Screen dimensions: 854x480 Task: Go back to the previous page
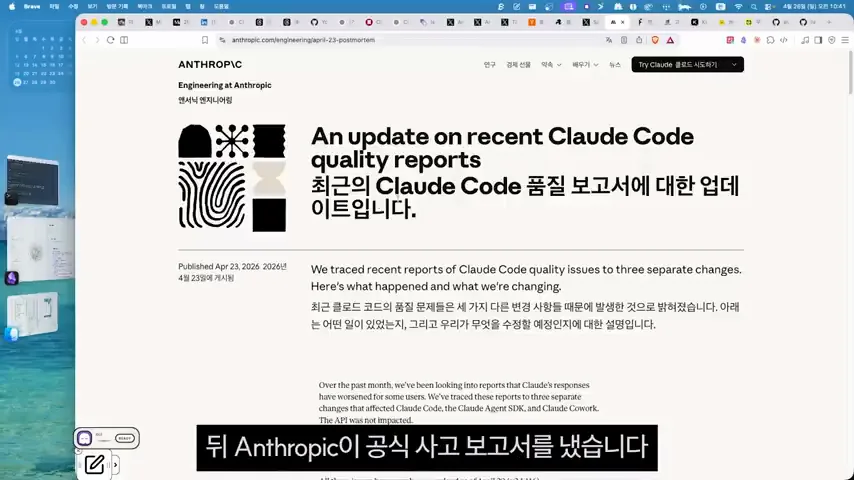click(x=84, y=40)
